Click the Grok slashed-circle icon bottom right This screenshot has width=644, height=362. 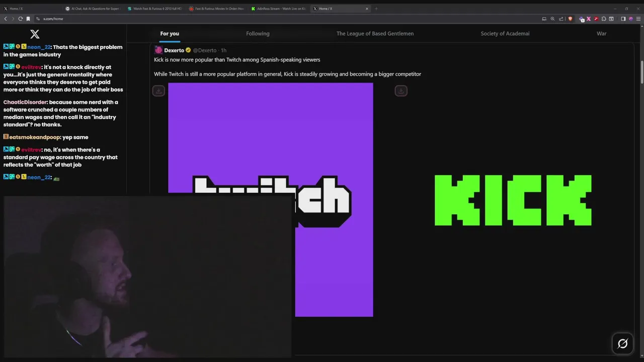pyautogui.click(x=622, y=344)
